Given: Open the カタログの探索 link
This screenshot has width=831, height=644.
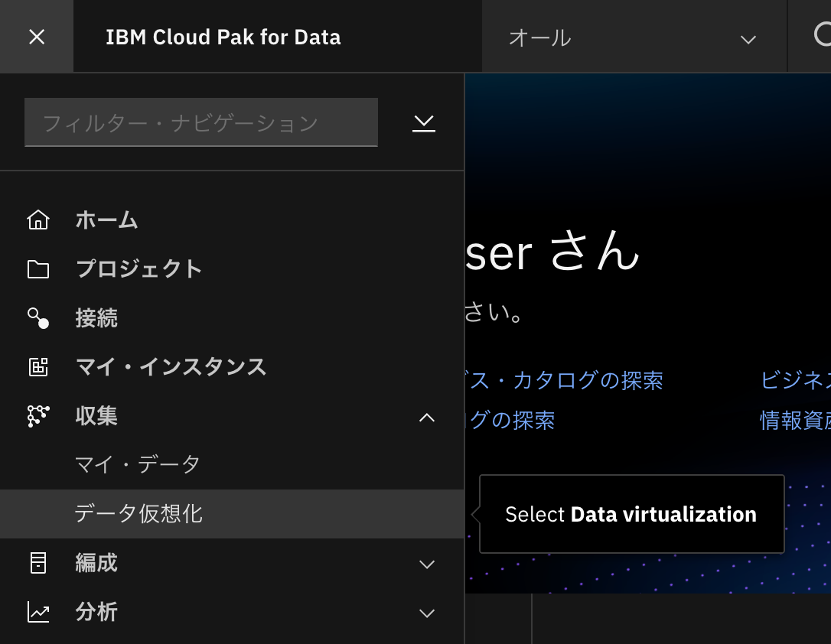Looking at the screenshot, I should [x=565, y=380].
